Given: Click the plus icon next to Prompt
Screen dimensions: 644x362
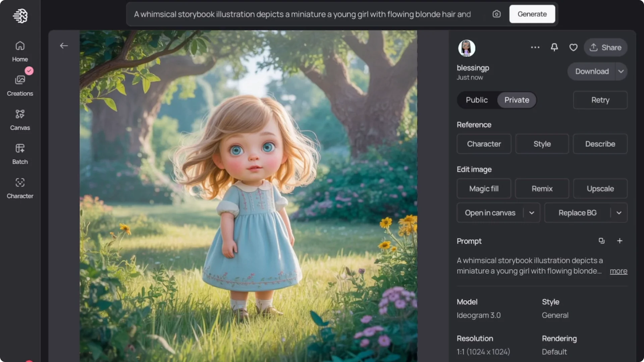Looking at the screenshot, I should click(620, 241).
